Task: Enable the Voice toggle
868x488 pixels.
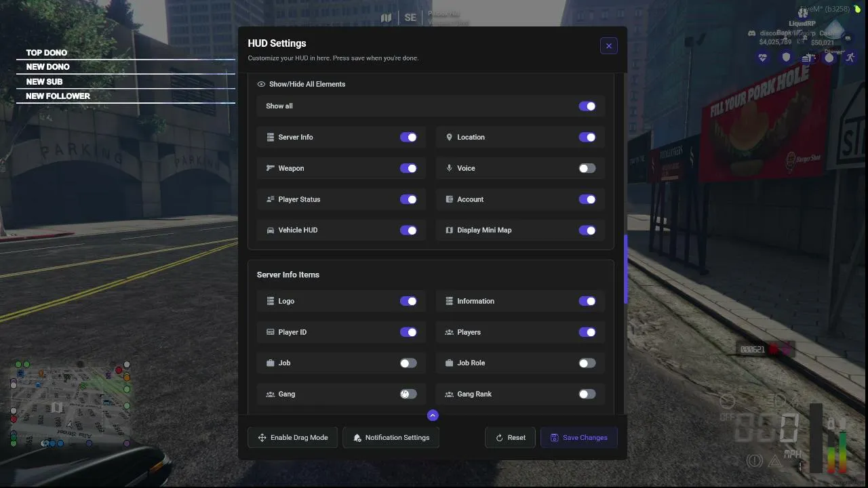Action: point(587,168)
